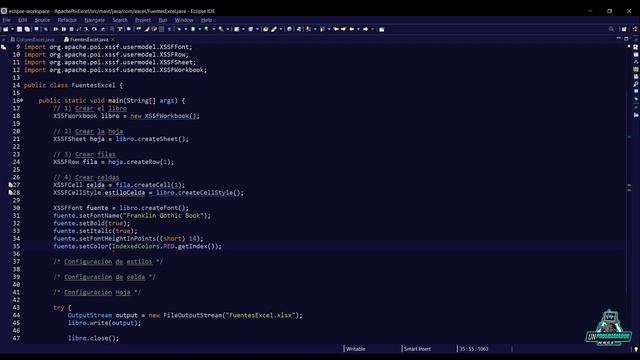The image size is (640, 360).
Task: Collapse the main method fold at line 16
Action: click(22, 100)
